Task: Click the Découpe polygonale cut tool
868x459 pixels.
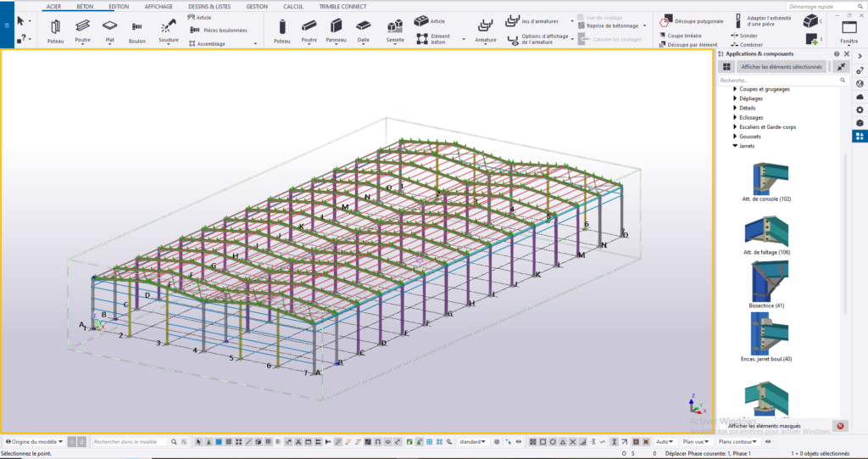Action: [692, 21]
